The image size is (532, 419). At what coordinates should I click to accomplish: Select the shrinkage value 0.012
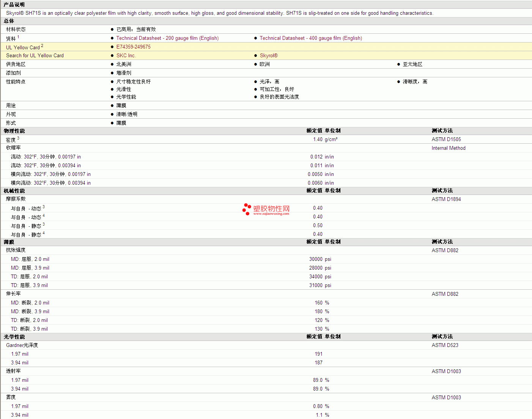click(x=316, y=157)
